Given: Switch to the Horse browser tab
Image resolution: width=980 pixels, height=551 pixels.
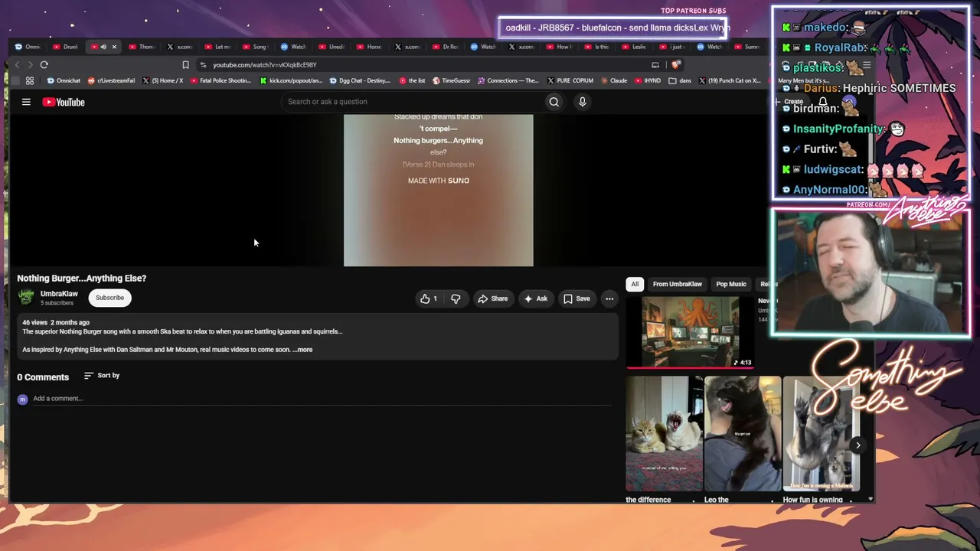Looking at the screenshot, I should click(x=370, y=47).
